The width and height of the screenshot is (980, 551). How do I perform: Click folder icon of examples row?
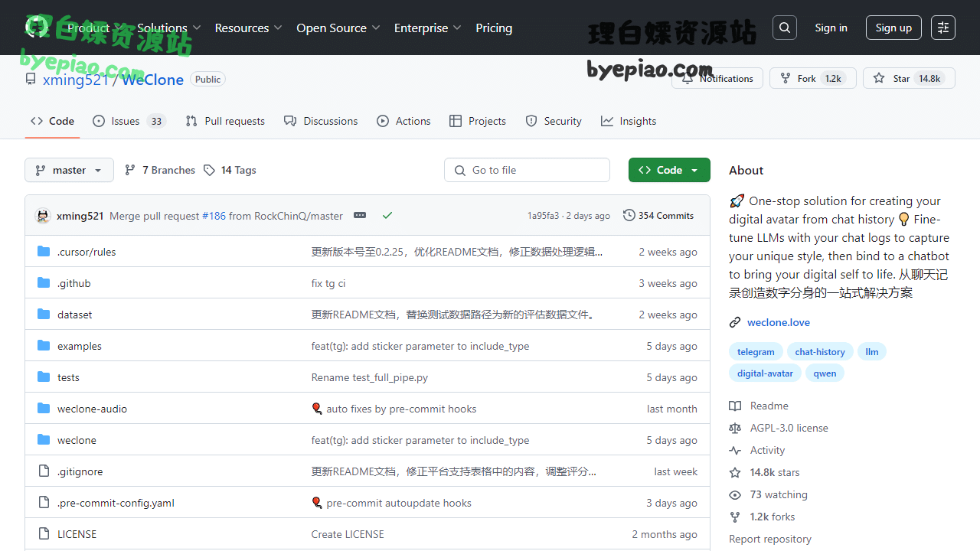click(x=44, y=345)
